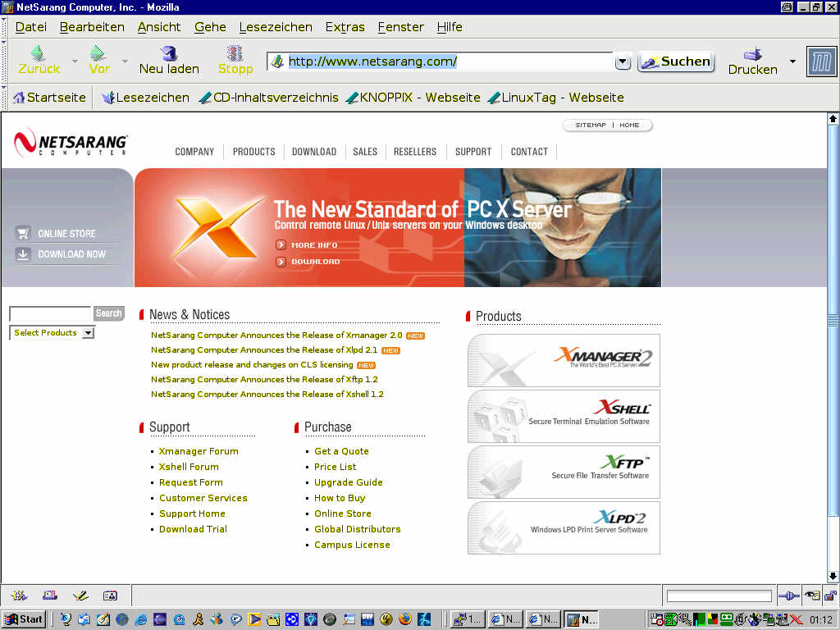
Task: Open the Vor history dropdown arrow
Action: 125,61
